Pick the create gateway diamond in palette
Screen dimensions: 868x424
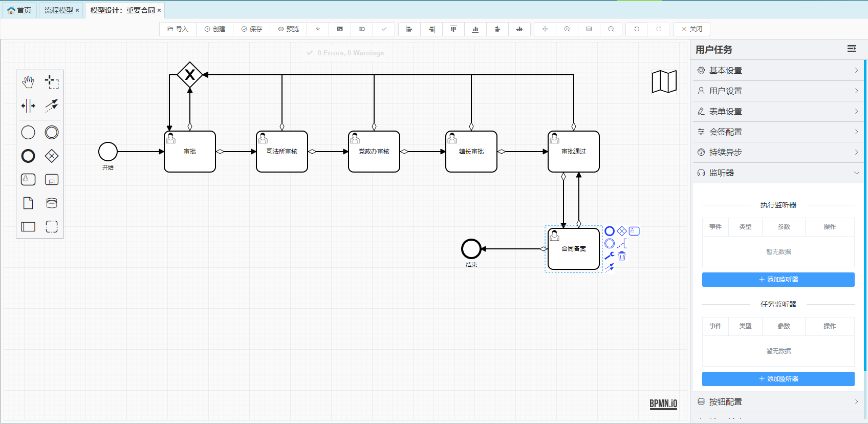52,156
